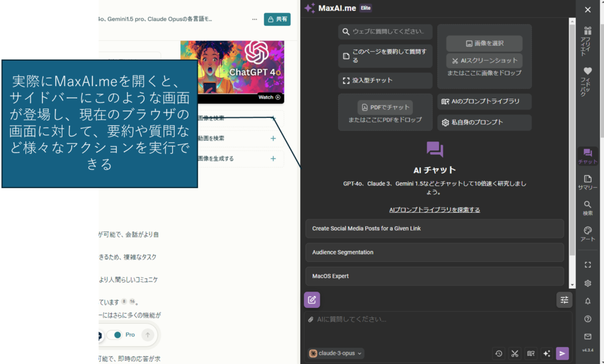
Task: Start a new chat with the pencil icon
Action: [312, 300]
